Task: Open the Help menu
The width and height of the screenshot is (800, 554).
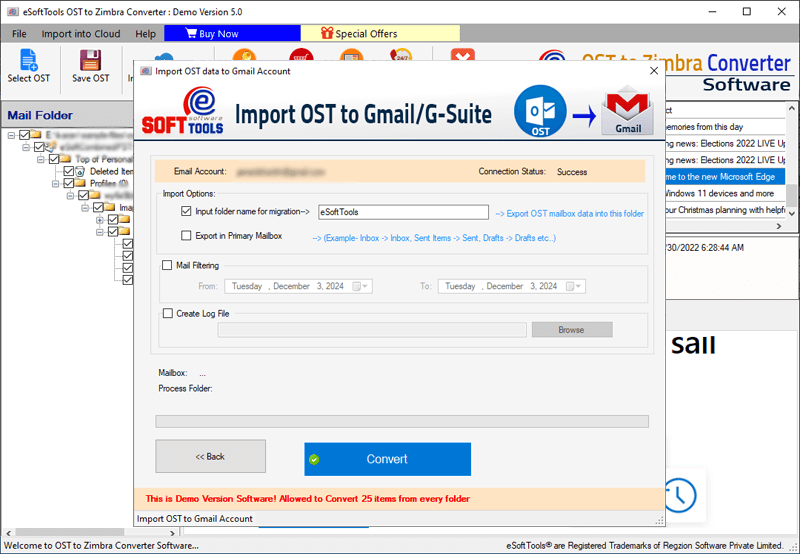Action: (x=145, y=34)
